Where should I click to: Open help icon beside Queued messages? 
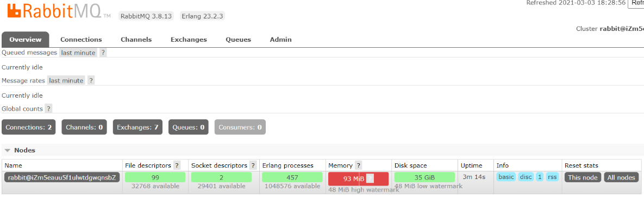pos(103,53)
